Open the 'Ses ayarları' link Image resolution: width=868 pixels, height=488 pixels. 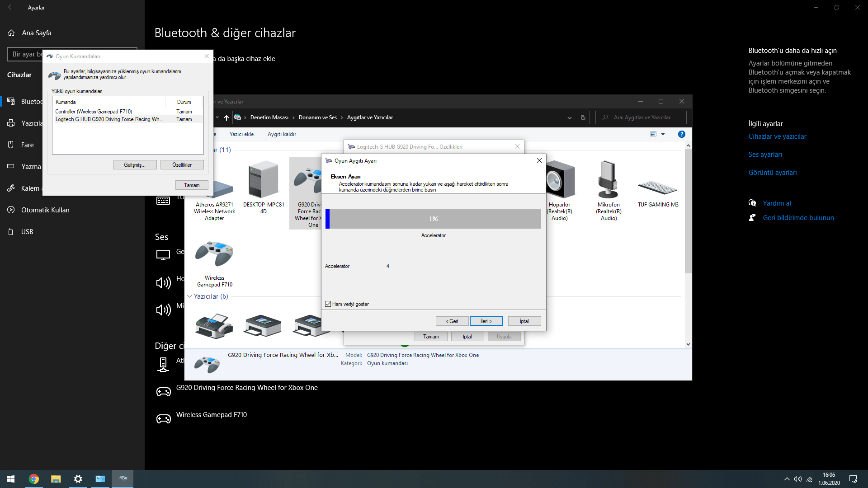(x=765, y=155)
